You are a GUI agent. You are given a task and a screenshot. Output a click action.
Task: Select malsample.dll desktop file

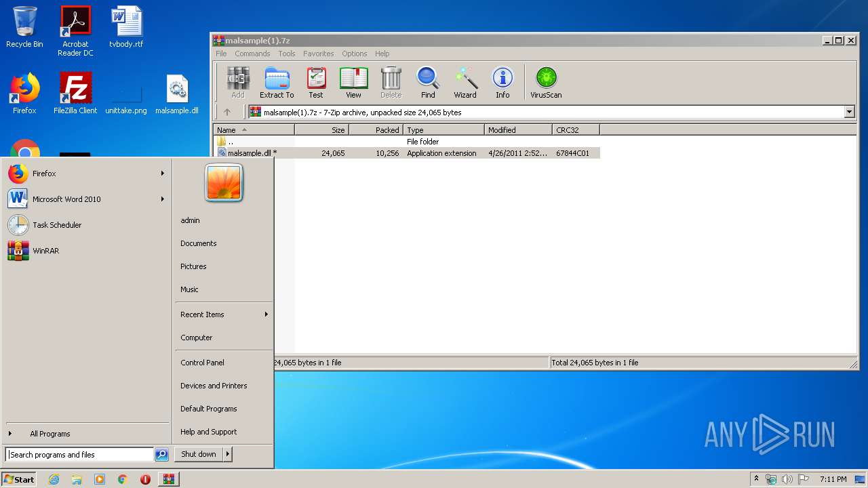[177, 94]
